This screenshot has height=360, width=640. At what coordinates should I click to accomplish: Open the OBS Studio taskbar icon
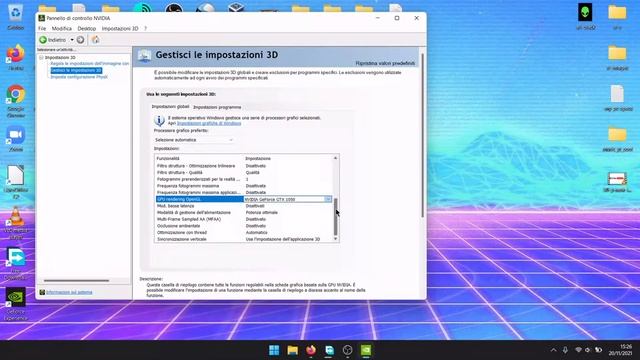[347, 350]
